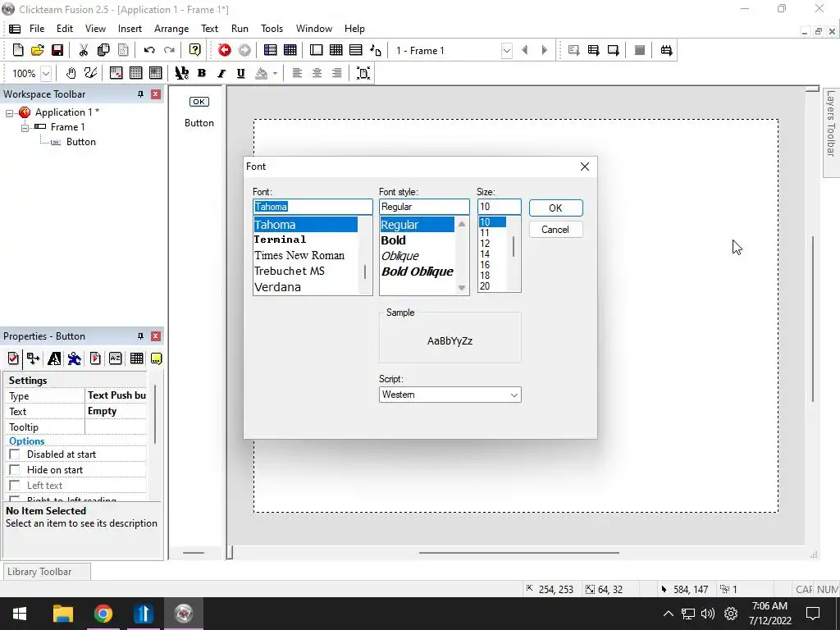Toggle the Left text checkbox
Screen dimensions: 840x630
point(15,486)
